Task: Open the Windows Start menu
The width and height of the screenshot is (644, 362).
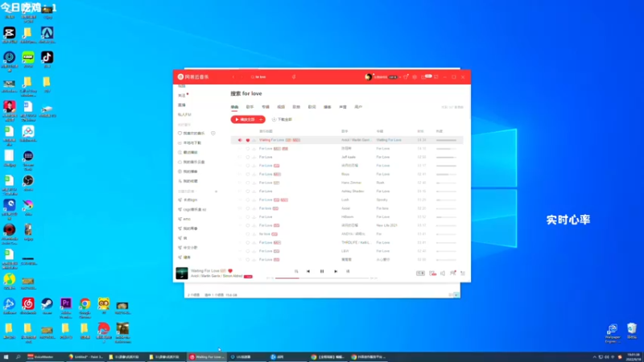Action: pos(6,357)
